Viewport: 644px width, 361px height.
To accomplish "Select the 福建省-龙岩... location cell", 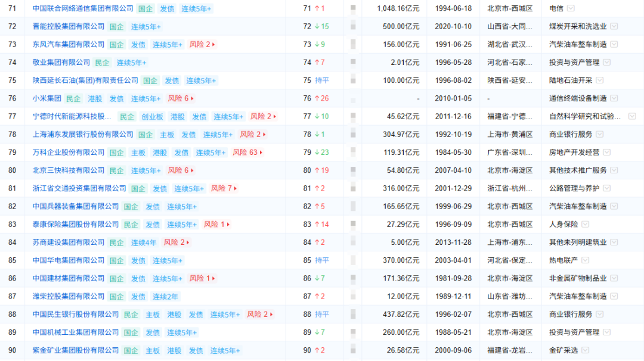I will [x=510, y=350].
